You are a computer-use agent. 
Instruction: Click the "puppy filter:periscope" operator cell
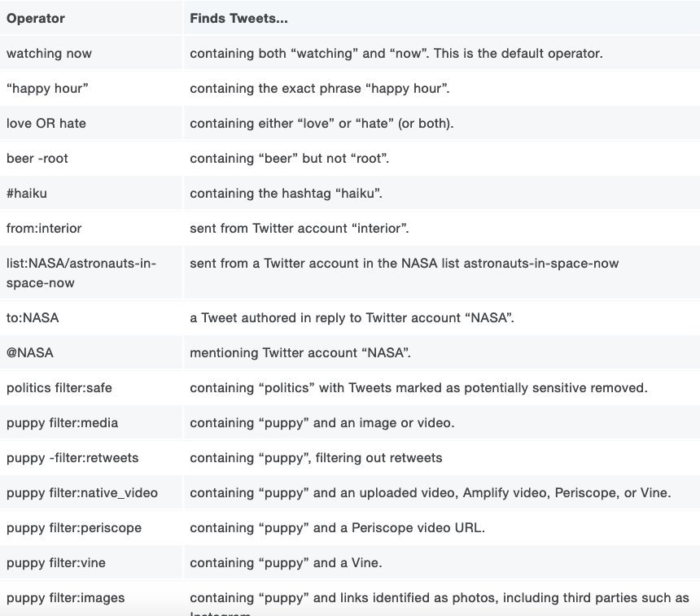[x=74, y=528]
